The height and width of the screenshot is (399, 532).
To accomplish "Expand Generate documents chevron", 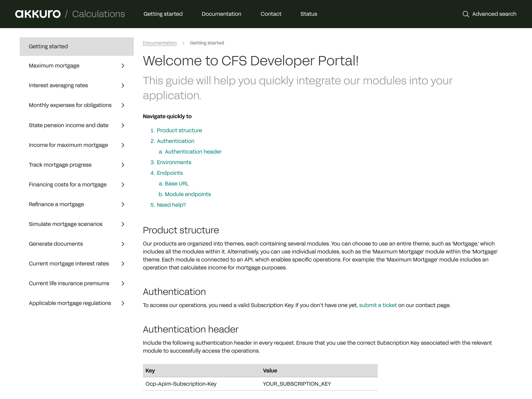I will [123, 244].
